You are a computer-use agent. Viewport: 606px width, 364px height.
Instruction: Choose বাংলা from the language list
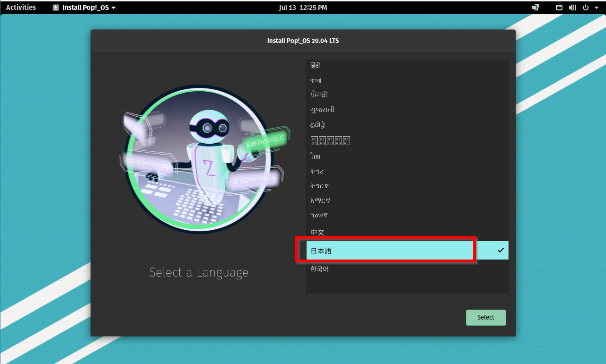point(407,80)
